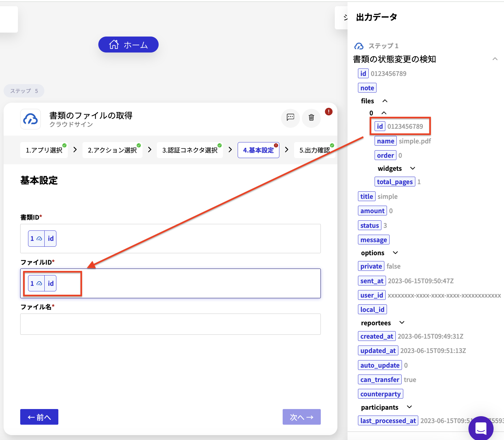Select the files 0 id tag

[380, 126]
